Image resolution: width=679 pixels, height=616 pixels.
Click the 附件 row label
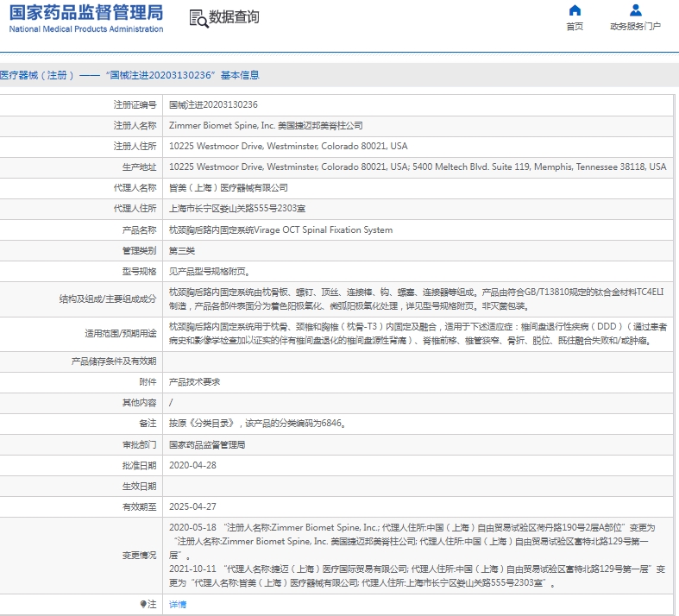pyautogui.click(x=148, y=382)
